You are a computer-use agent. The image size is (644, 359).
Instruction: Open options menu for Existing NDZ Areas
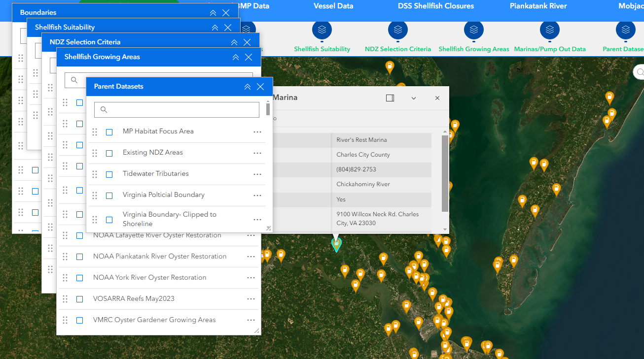point(257,153)
